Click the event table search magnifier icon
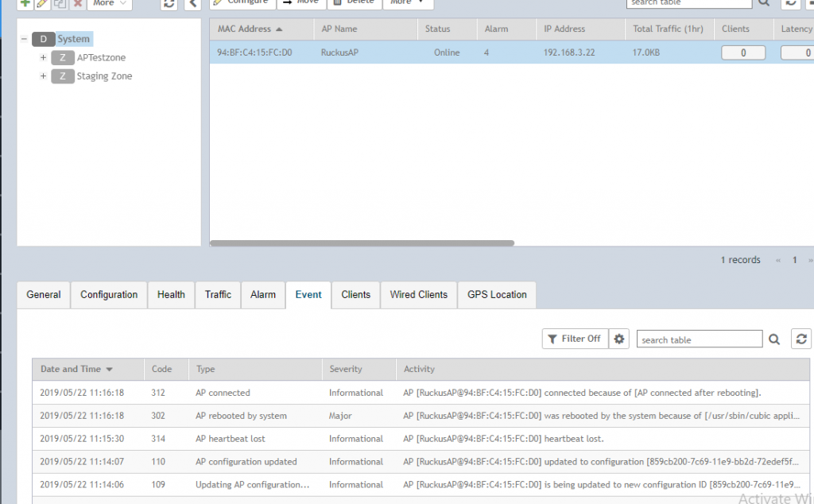The height and width of the screenshot is (504, 814). tap(774, 339)
